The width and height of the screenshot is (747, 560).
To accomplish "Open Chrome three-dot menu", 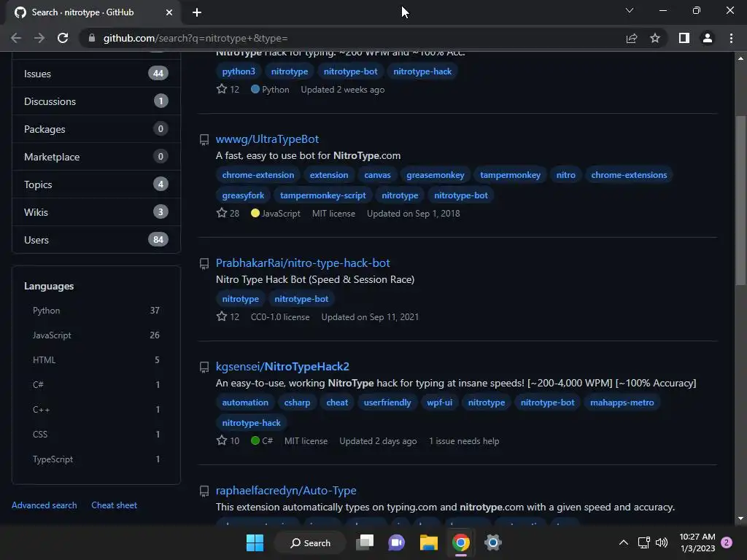I will [731, 38].
